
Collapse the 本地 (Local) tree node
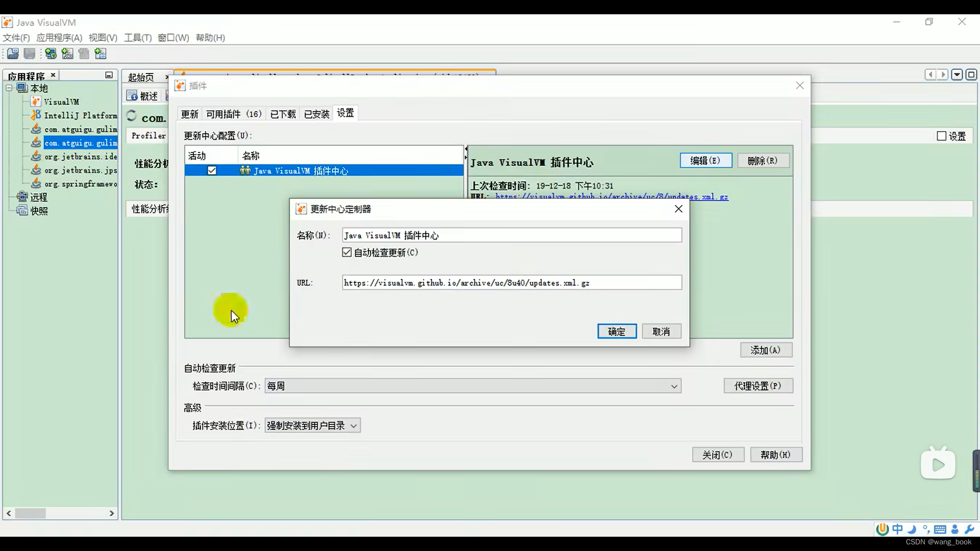pyautogui.click(x=9, y=88)
